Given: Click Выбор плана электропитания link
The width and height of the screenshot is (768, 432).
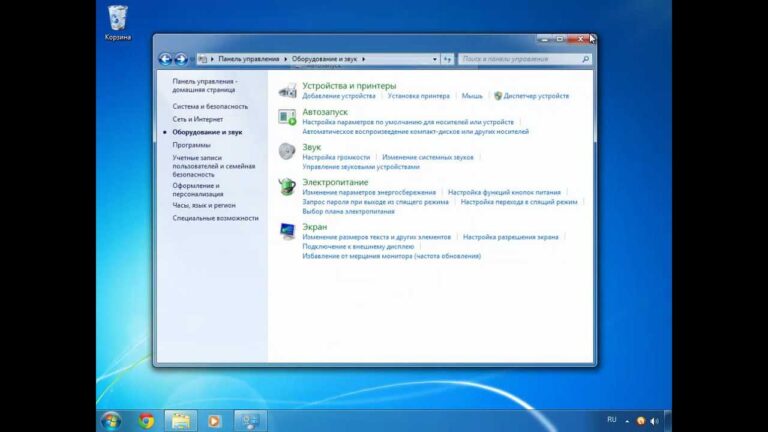Looking at the screenshot, I should [348, 212].
